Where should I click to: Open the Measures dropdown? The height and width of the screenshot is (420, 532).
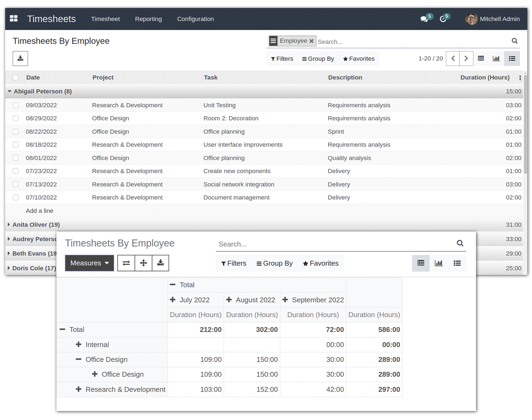(89, 263)
